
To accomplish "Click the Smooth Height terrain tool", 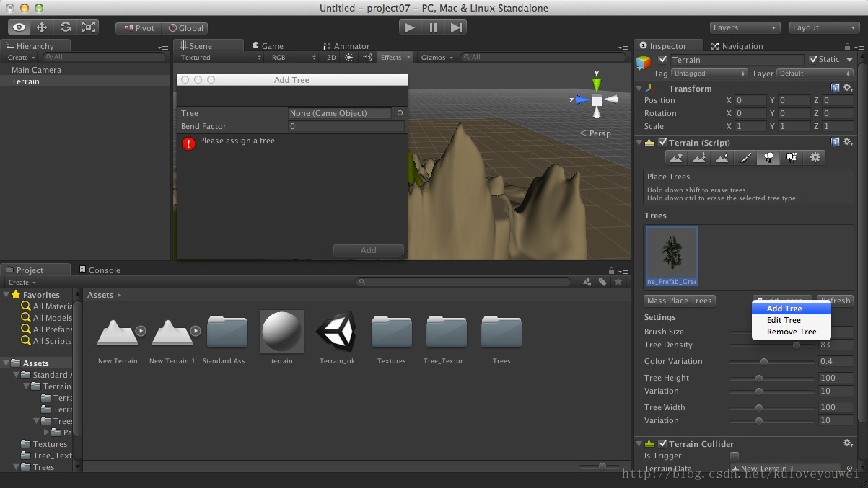I will click(722, 157).
